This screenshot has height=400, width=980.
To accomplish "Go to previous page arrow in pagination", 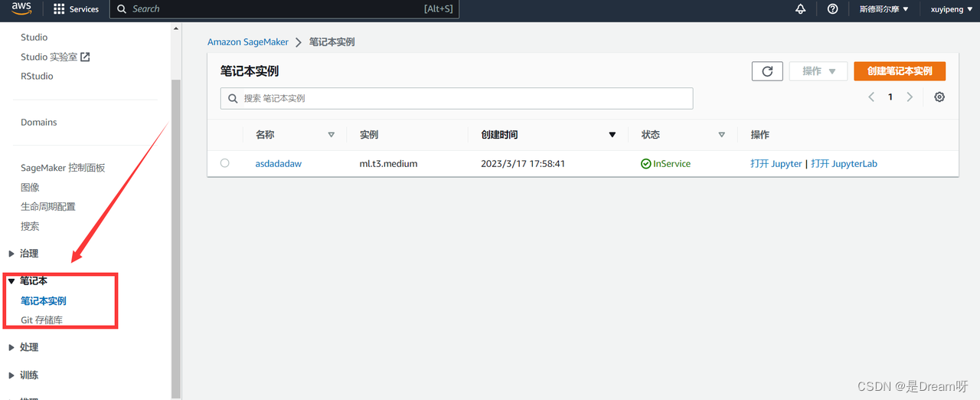I will tap(871, 97).
